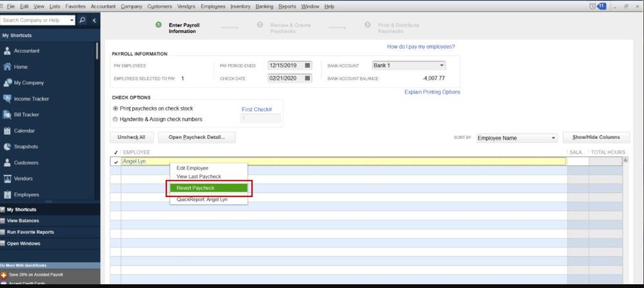
Task: Choose Revert Paycheck in context menu
Action: point(209,188)
